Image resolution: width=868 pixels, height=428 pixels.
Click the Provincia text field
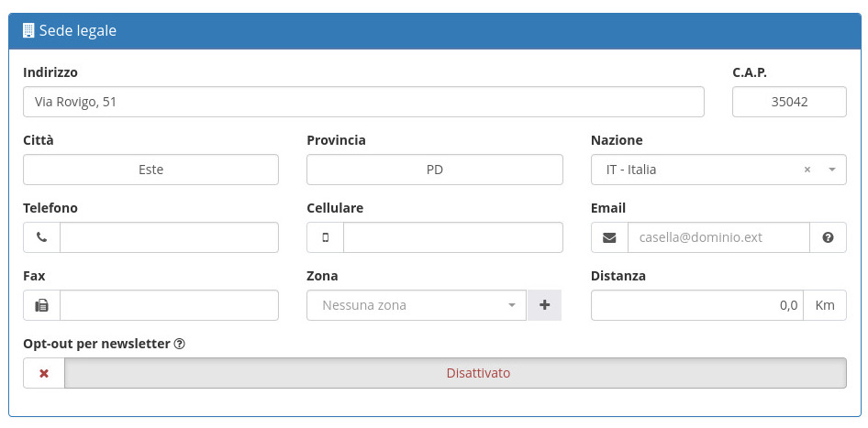click(x=434, y=170)
